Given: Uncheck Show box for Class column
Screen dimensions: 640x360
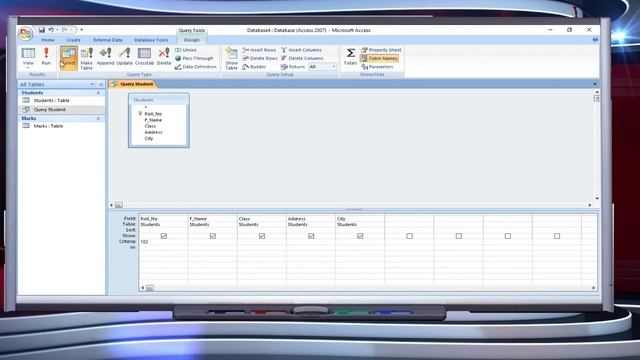Looking at the screenshot, I should 262,236.
